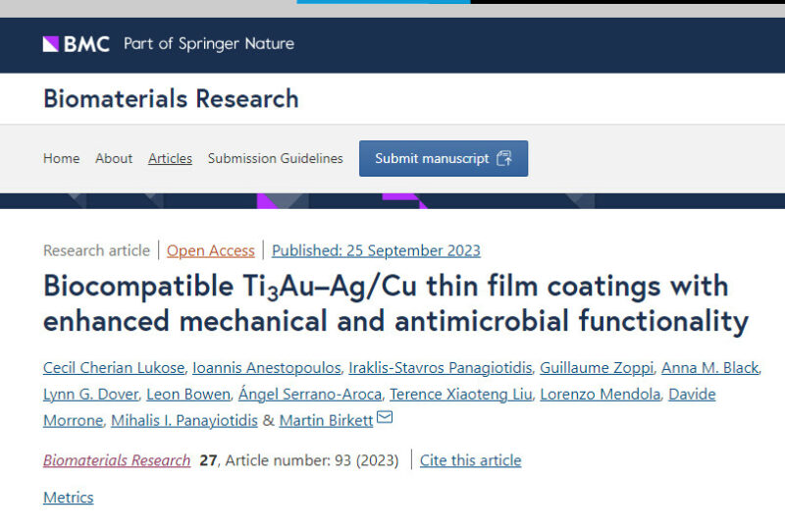785x532 pixels.
Task: Open author Lynn G. Dover
Action: coord(90,395)
